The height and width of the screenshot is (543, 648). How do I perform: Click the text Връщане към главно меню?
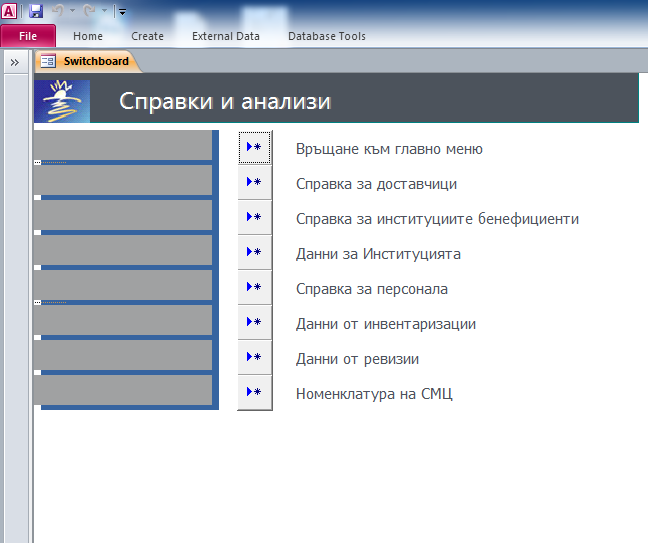[x=389, y=149]
